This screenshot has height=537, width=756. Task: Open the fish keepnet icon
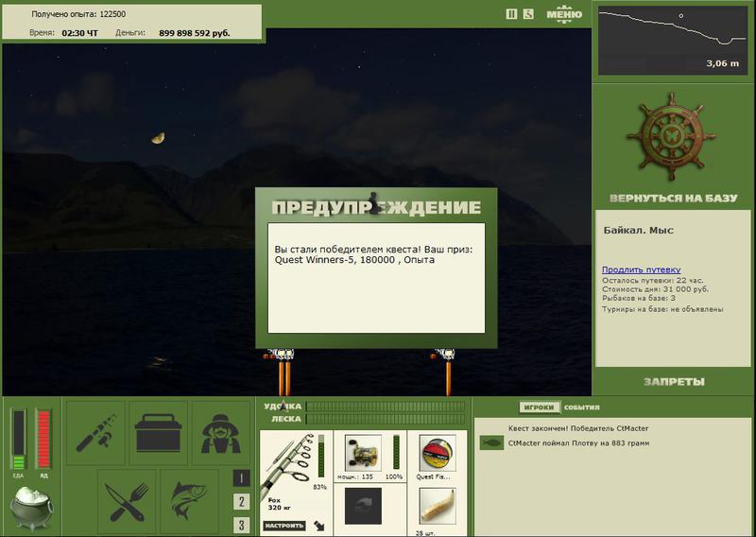pos(188,501)
